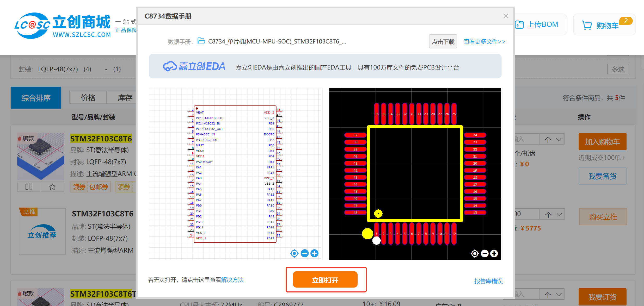Click the 立即打开 orange button
This screenshot has height=306, width=644.
326,279
